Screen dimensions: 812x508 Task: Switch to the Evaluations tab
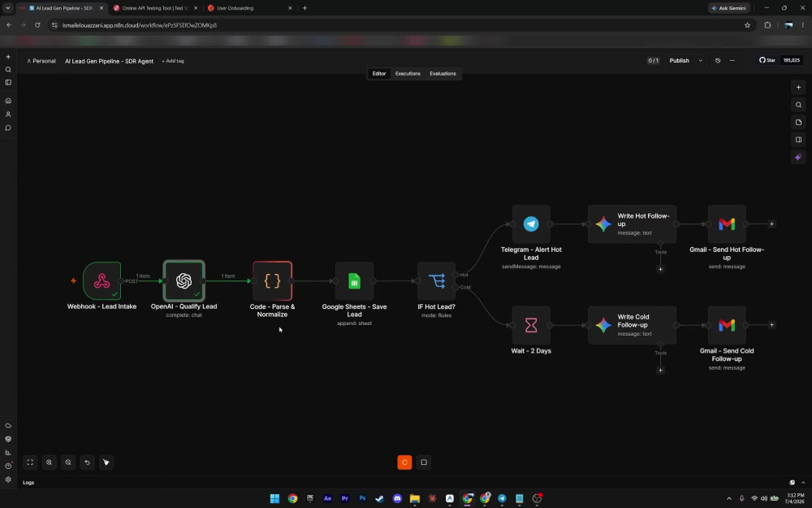[443, 74]
